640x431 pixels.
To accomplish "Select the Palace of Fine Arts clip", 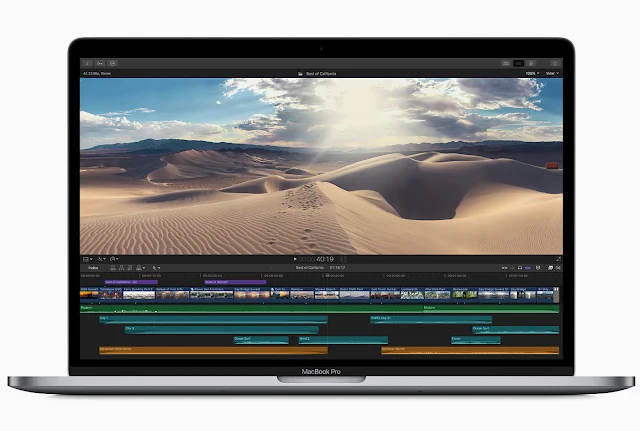I will (173, 293).
